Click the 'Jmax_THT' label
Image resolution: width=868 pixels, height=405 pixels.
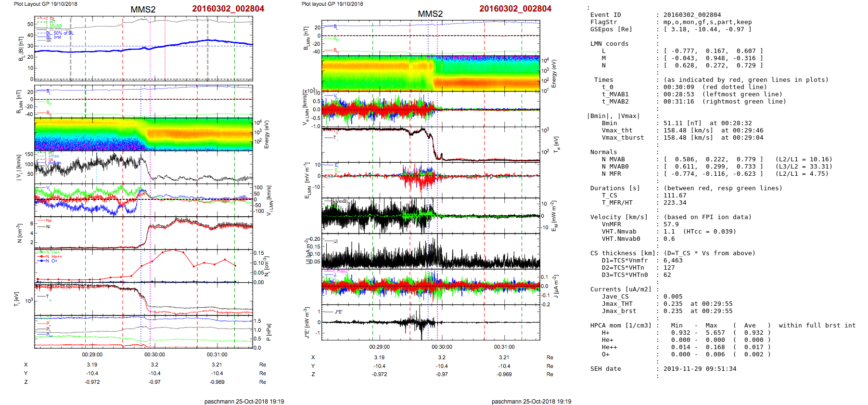pos(617,304)
